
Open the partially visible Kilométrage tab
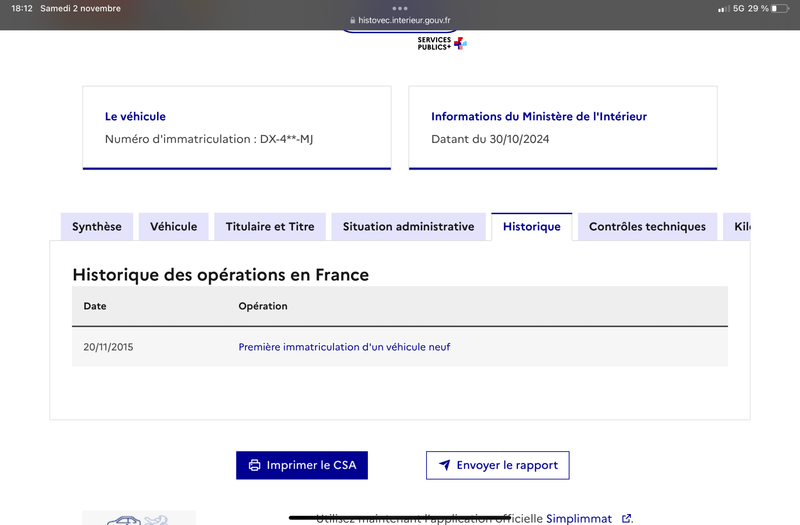[737, 227]
